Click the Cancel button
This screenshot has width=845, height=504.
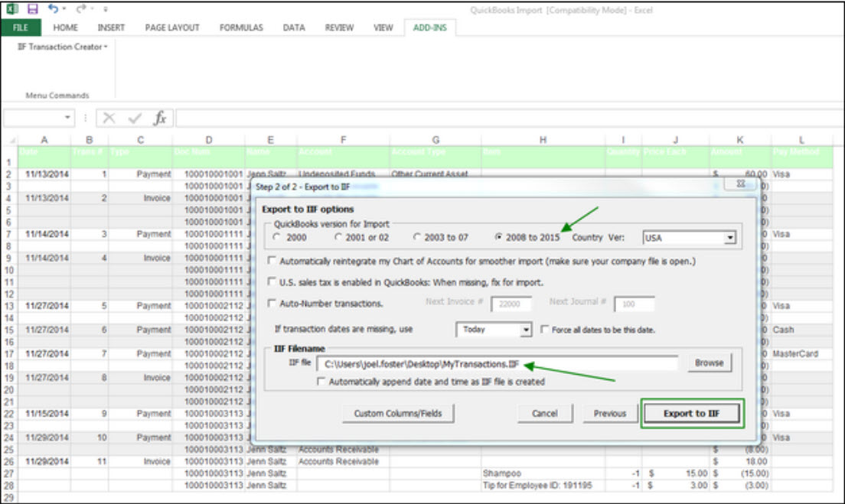545,414
